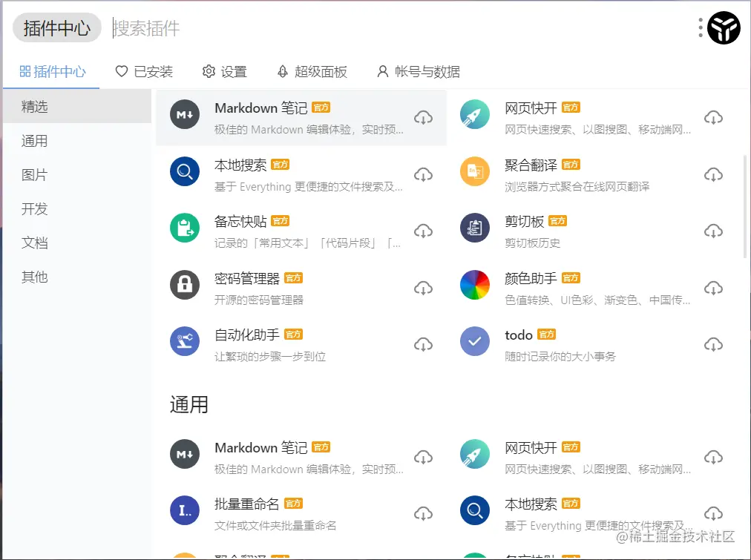Install 剪切板 via its cloud icon
751x560 pixels.
pos(713,231)
